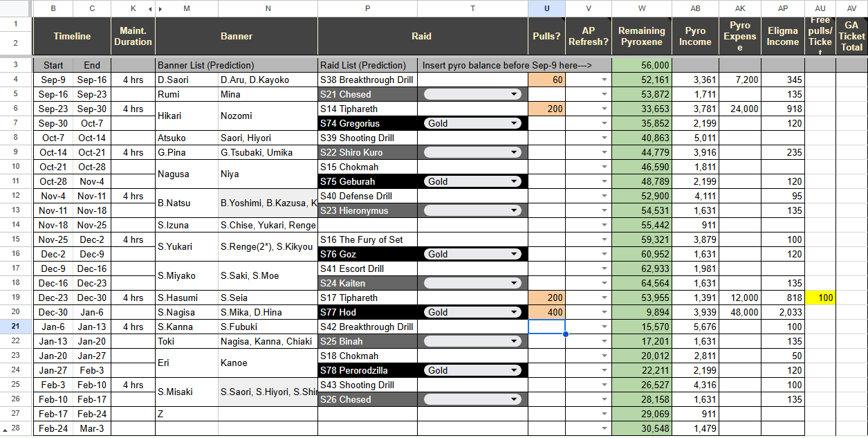
Task: Select the row 21 header
Action: [x=15, y=327]
